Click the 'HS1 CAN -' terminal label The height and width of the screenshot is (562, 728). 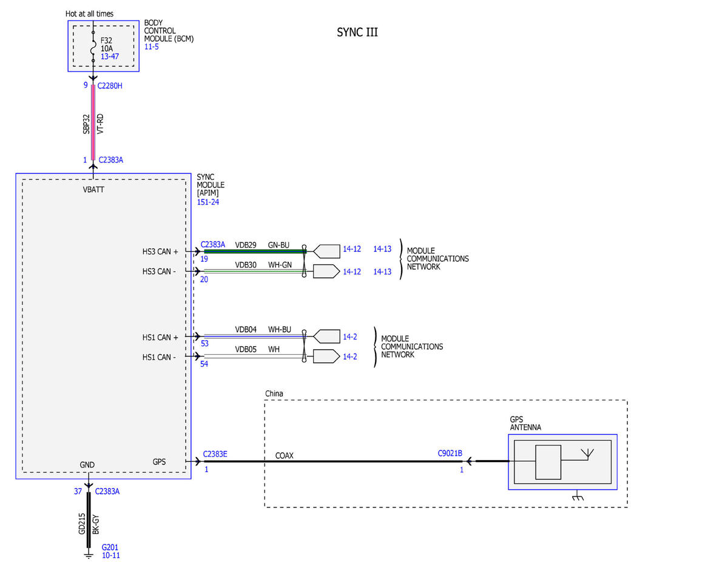160,356
